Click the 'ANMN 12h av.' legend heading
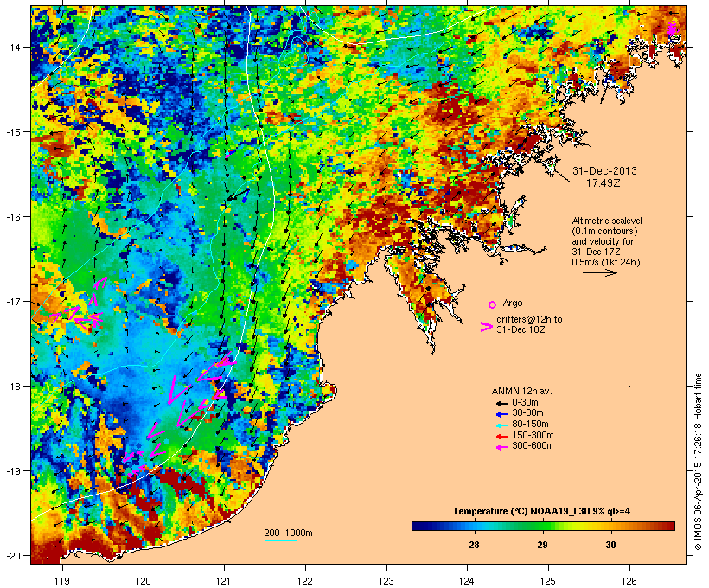The image size is (709, 588). click(521, 391)
